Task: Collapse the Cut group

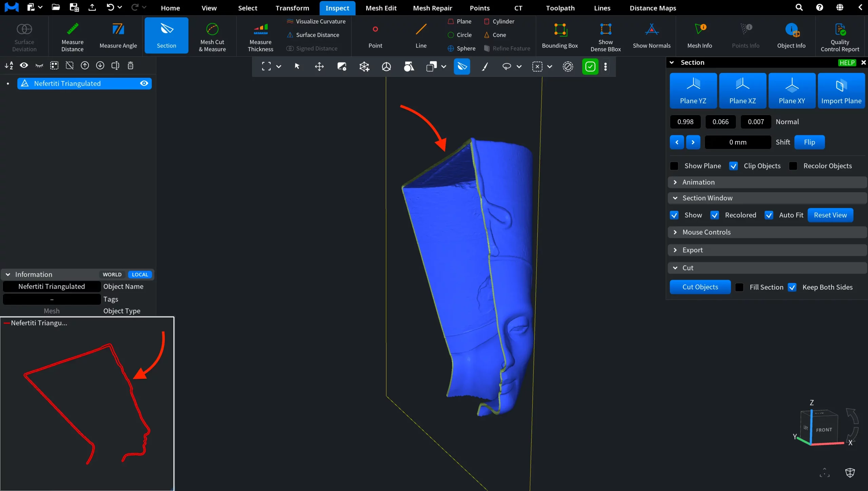Action: click(x=767, y=268)
